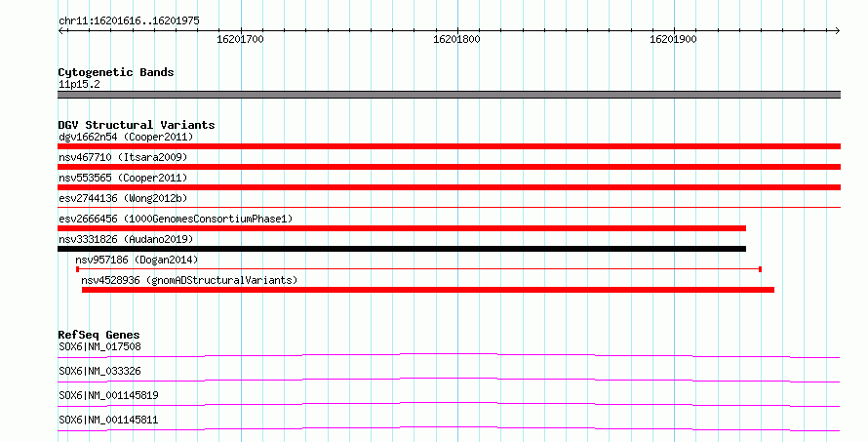The height and width of the screenshot is (442, 868).
Task: Open variant dgv1662n54 (Cooper2011) label
Action: (126, 137)
